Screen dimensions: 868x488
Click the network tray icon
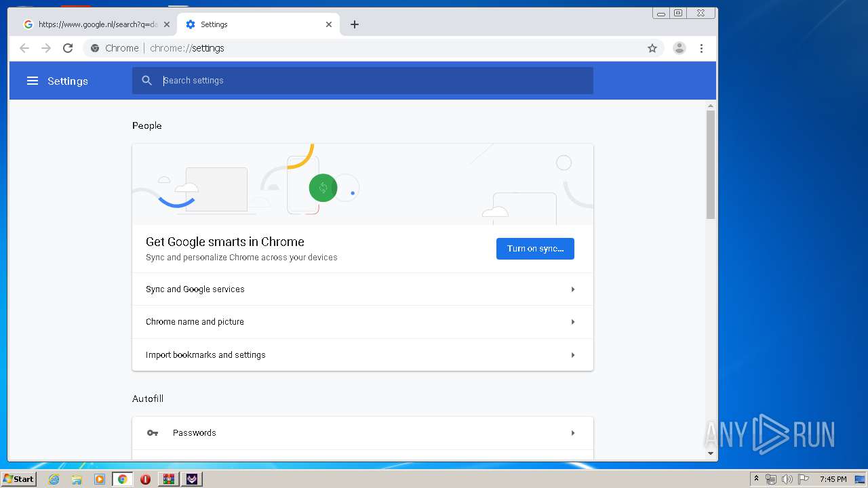pos(771,479)
